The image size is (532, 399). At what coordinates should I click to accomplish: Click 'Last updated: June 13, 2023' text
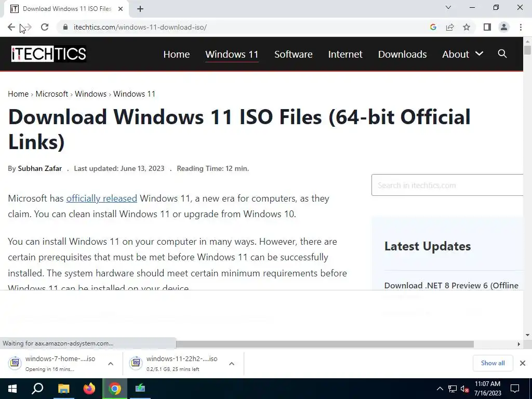point(119,168)
